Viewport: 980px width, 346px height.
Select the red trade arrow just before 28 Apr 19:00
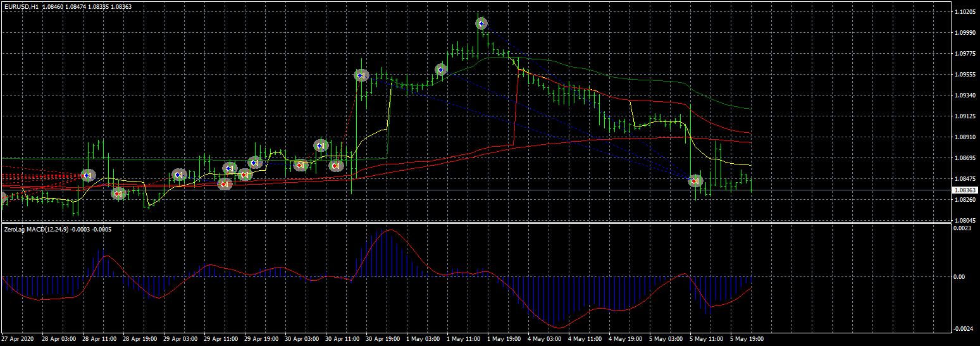118,194
